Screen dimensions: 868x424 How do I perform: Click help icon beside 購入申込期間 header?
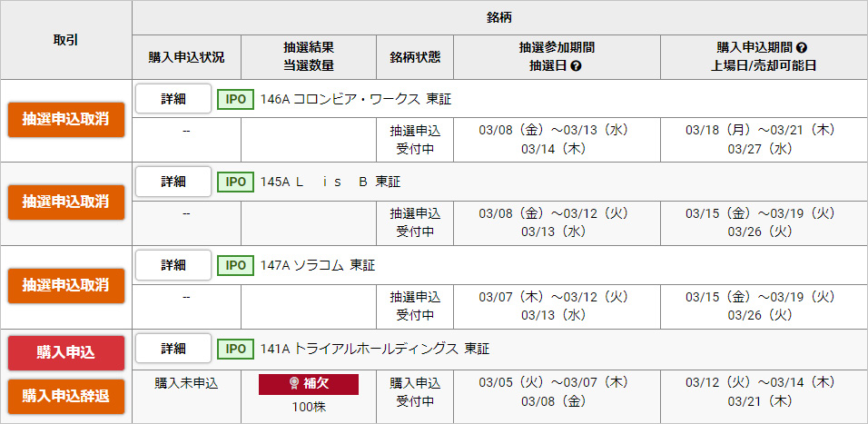click(x=802, y=48)
